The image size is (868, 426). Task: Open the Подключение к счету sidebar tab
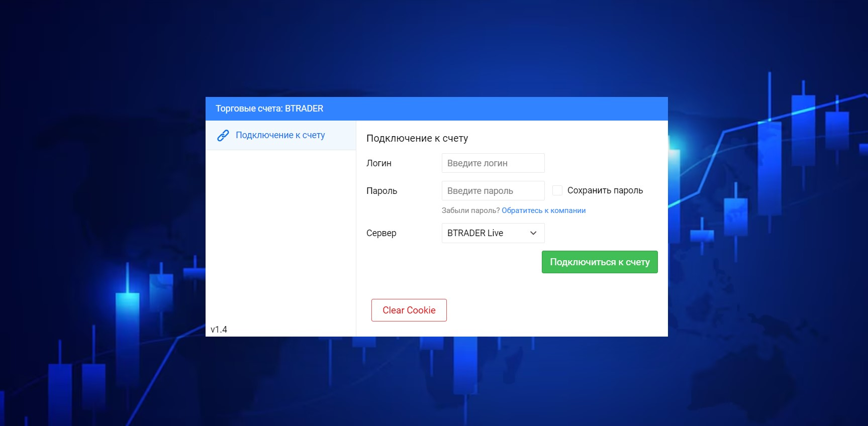(280, 135)
